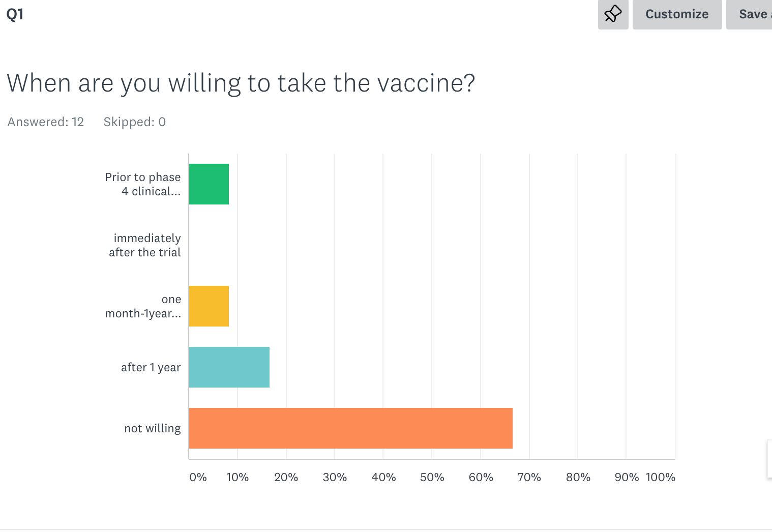The height and width of the screenshot is (532, 772).
Task: Click the orange 'not willing' bar
Action: tap(350, 428)
